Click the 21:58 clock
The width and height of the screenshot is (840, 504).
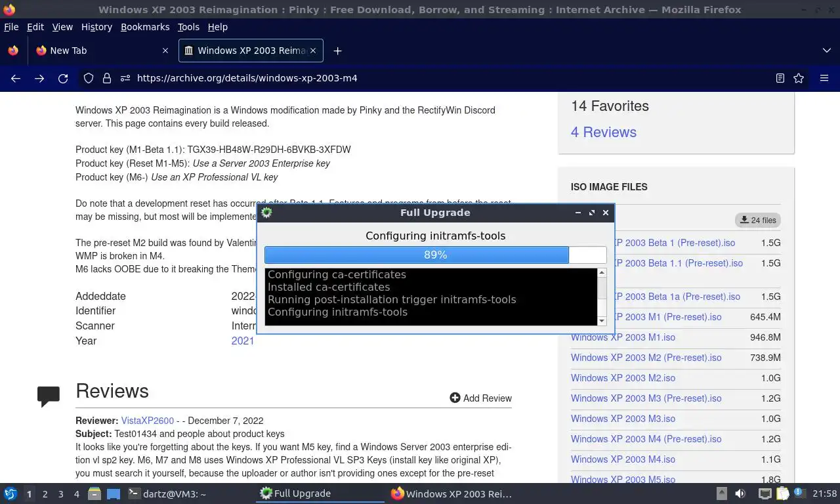tap(825, 493)
